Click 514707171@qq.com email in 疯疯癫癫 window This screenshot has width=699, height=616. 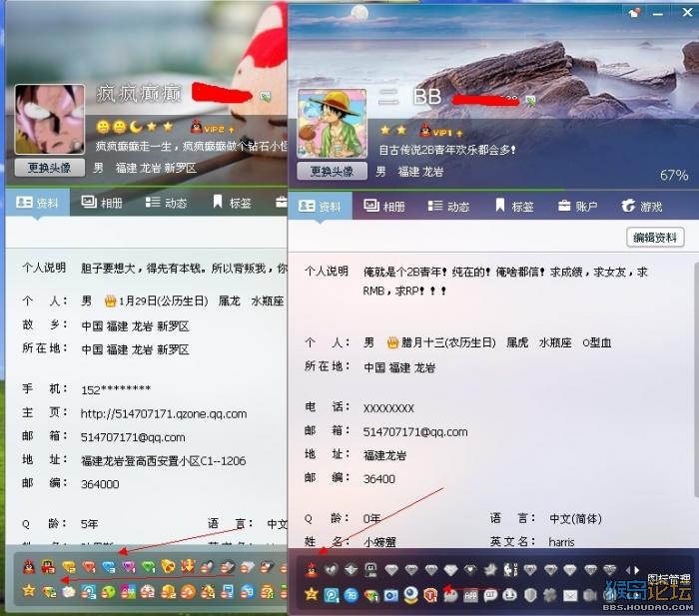pos(133,437)
